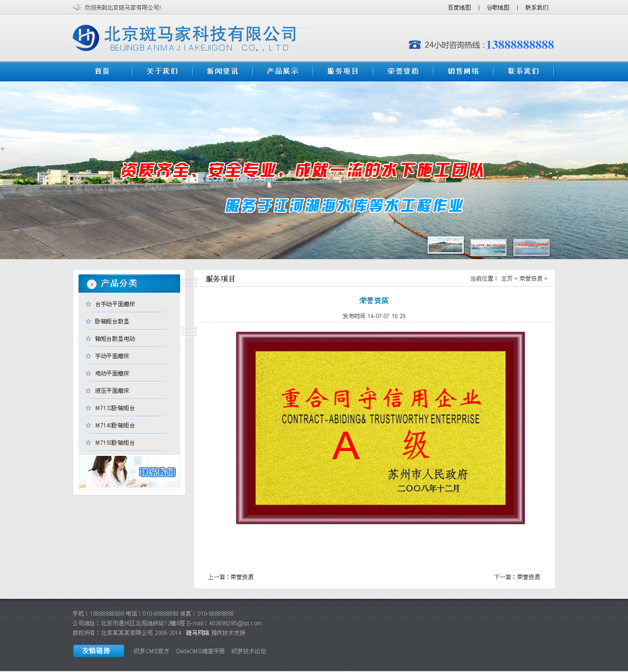Open the 百度地图 link at top

click(459, 8)
